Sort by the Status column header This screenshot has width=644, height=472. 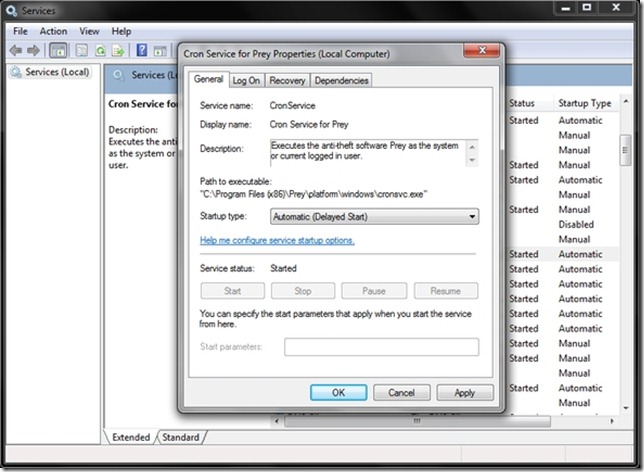coord(522,103)
